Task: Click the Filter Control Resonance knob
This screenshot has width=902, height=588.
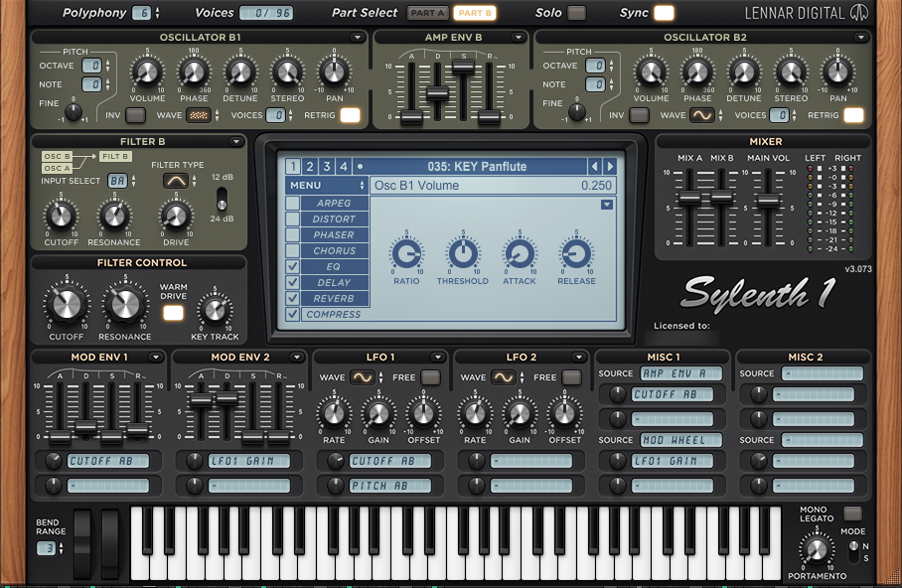Action: [x=125, y=304]
